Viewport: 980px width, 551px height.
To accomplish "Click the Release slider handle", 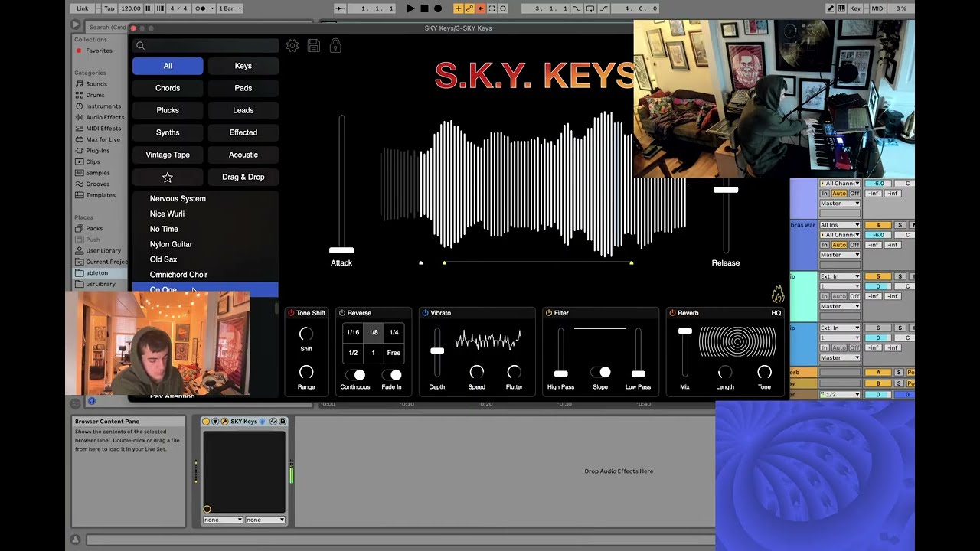I will coord(726,190).
